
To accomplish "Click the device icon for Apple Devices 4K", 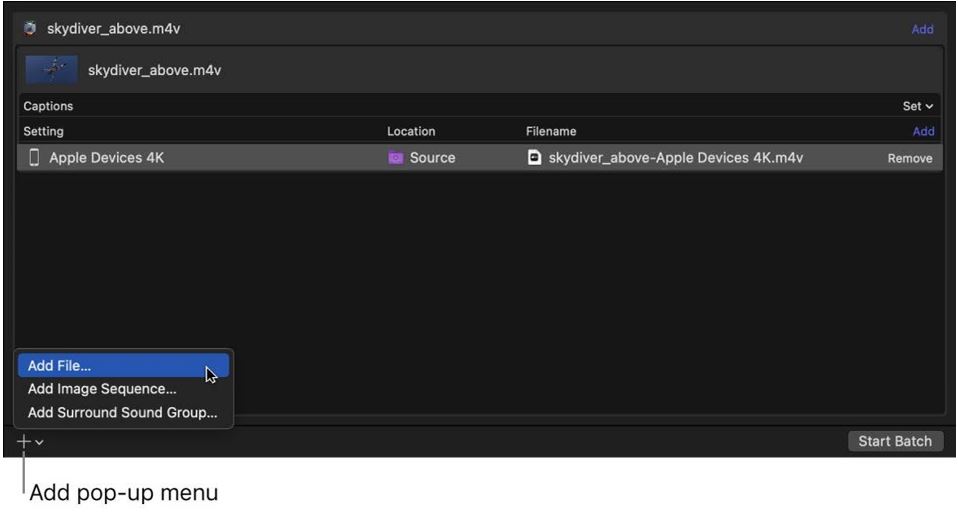I will 34,158.
